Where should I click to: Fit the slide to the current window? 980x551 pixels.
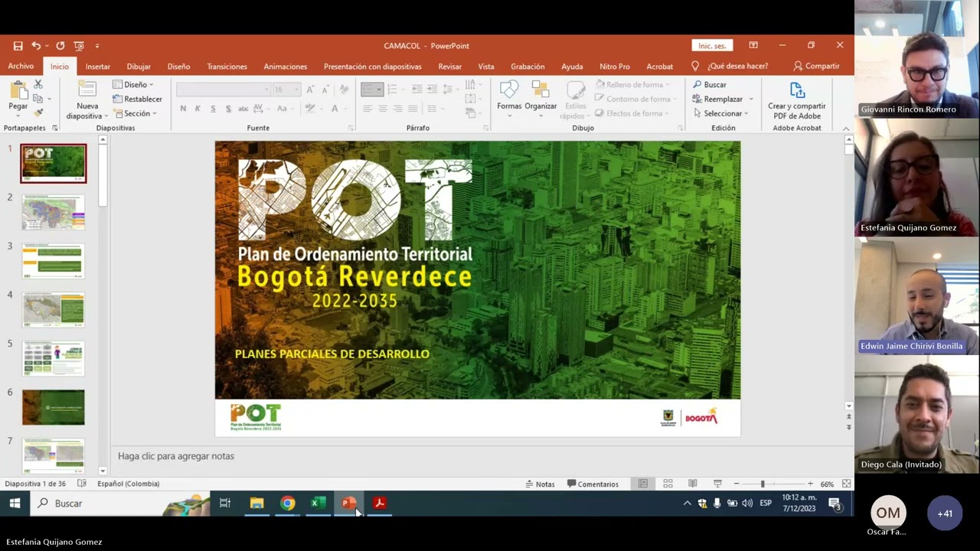coord(846,484)
